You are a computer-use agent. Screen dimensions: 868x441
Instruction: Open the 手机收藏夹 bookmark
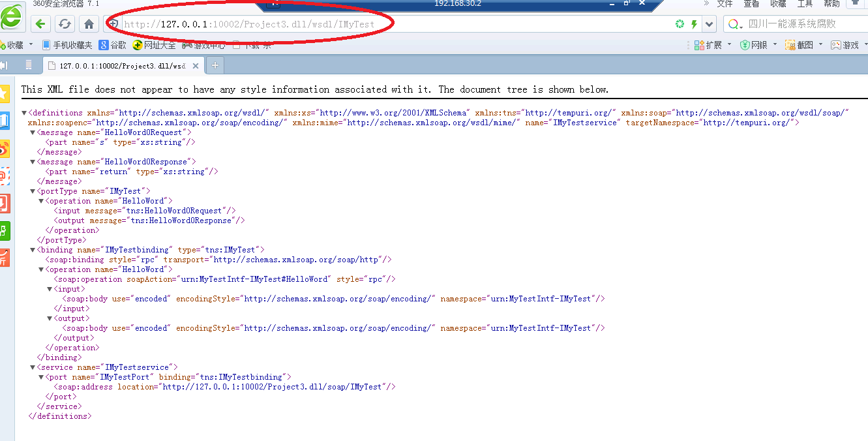tap(67, 45)
